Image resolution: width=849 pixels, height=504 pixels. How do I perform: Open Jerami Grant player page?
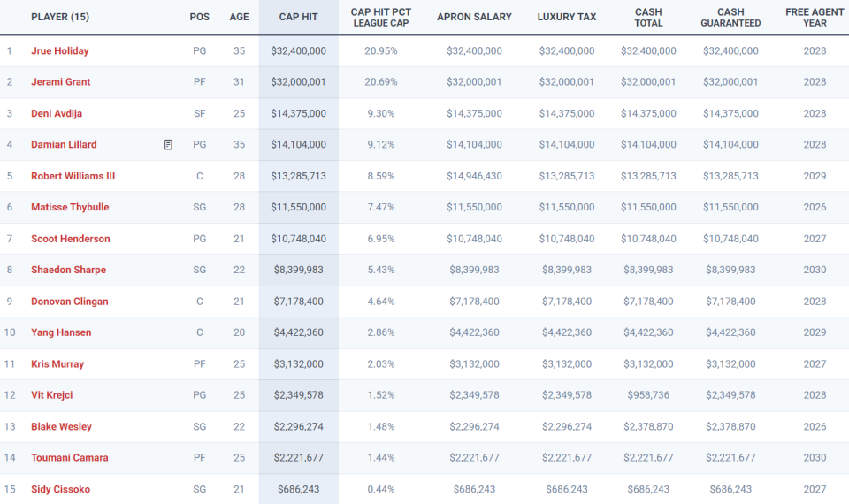[x=61, y=81]
